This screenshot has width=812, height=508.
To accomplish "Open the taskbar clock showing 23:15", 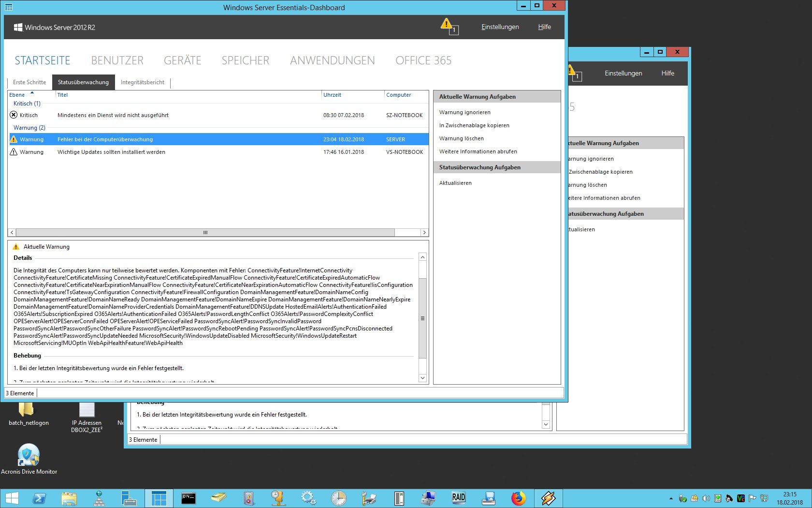I will point(790,498).
